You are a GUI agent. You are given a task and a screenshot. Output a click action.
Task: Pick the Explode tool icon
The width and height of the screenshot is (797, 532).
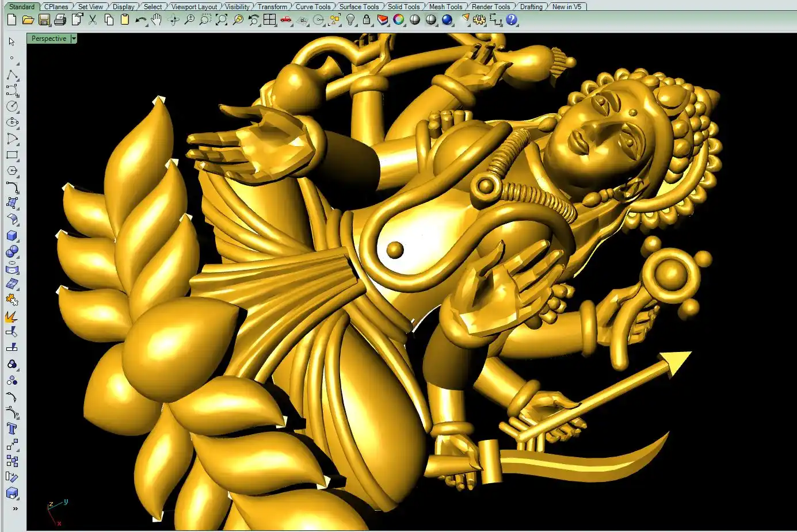[12, 316]
